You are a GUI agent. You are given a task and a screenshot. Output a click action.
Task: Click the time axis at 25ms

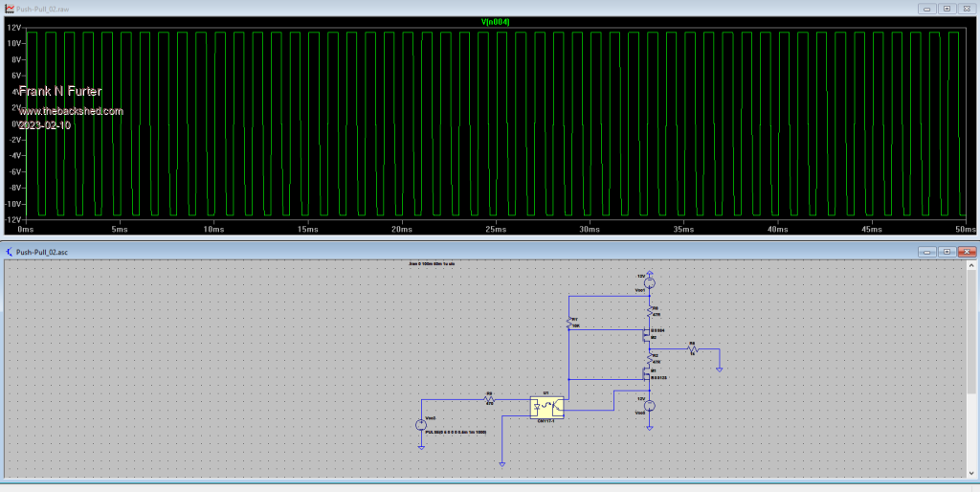pyautogui.click(x=495, y=230)
